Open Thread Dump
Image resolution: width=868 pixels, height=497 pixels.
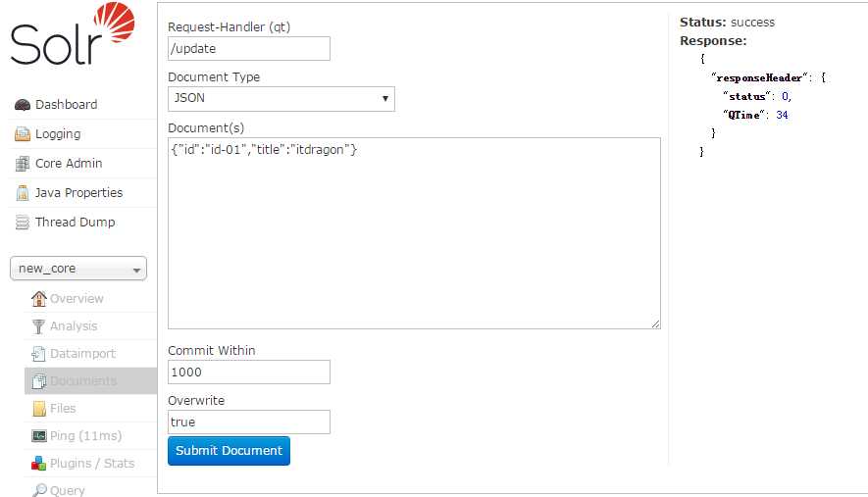(76, 222)
